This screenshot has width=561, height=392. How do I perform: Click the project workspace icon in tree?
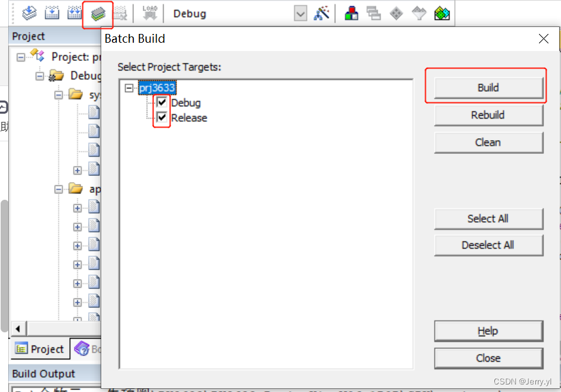pyautogui.click(x=37, y=56)
